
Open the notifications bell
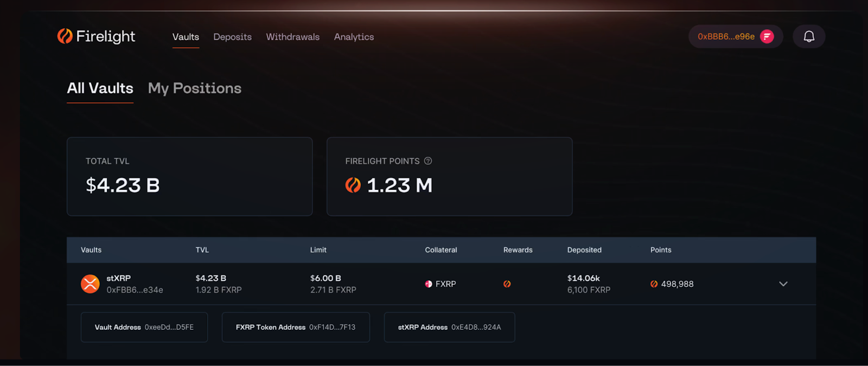point(809,36)
